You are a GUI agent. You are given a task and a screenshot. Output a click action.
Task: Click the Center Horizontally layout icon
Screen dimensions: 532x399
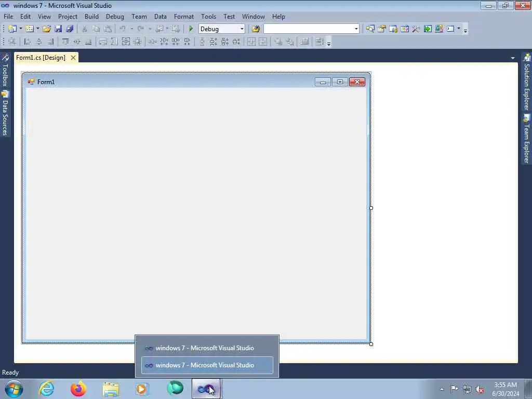[x=251, y=42]
